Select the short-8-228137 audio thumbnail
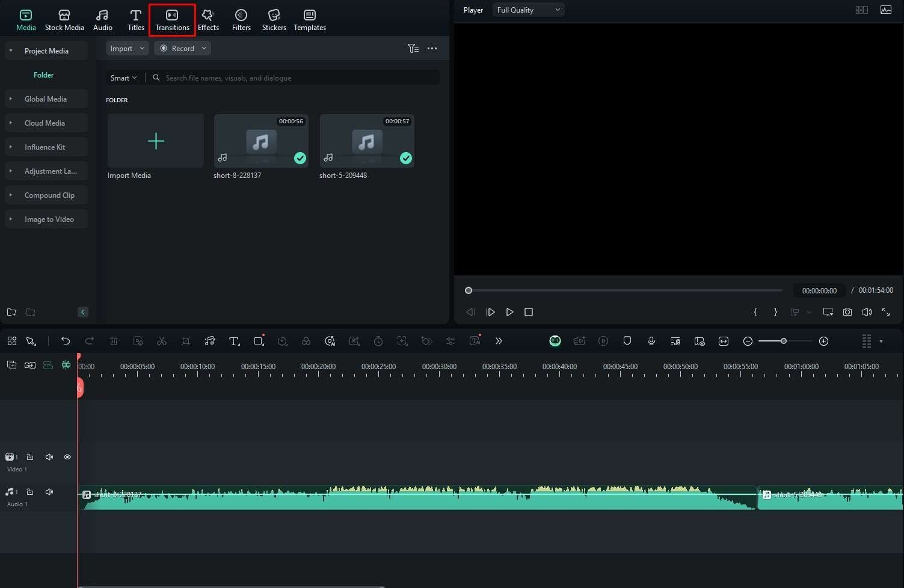The image size is (904, 588). (261, 141)
